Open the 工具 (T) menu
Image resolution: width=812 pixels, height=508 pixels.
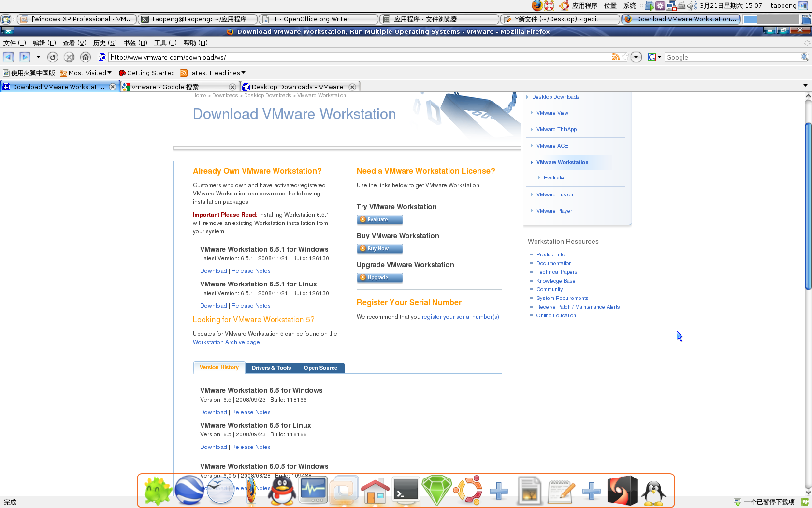(165, 43)
